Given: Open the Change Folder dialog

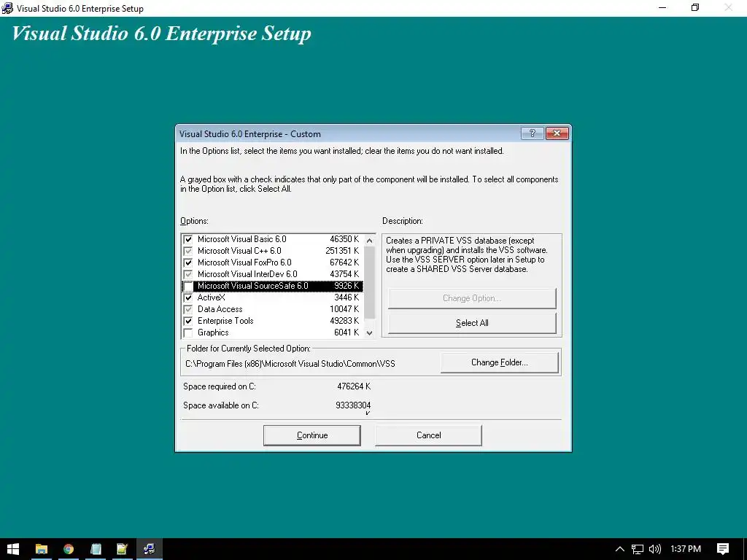Looking at the screenshot, I should click(499, 362).
